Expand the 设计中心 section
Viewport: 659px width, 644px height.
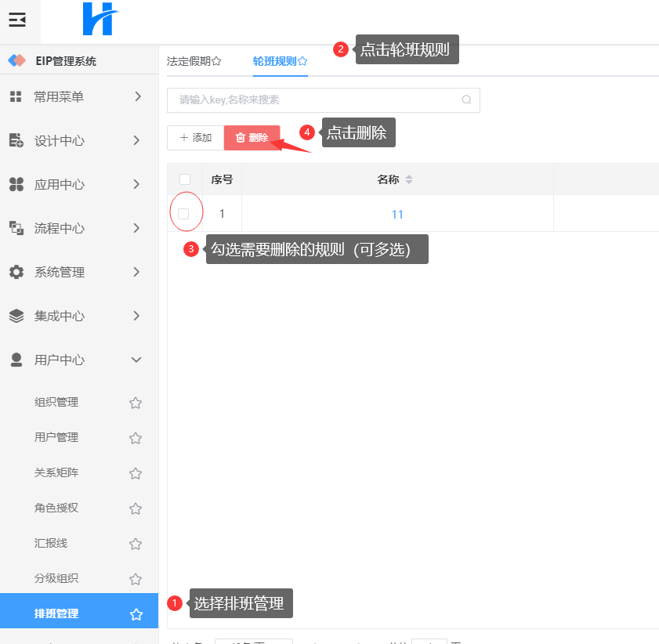[x=78, y=141]
